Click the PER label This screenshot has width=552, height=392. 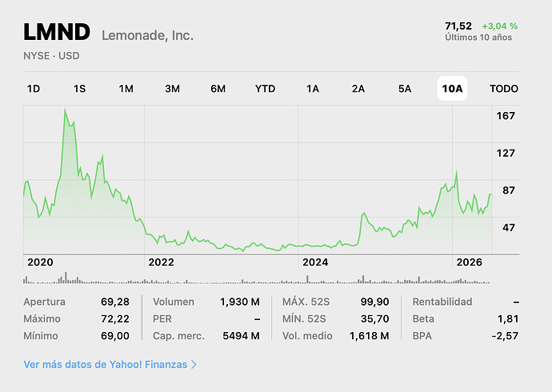pos(162,319)
